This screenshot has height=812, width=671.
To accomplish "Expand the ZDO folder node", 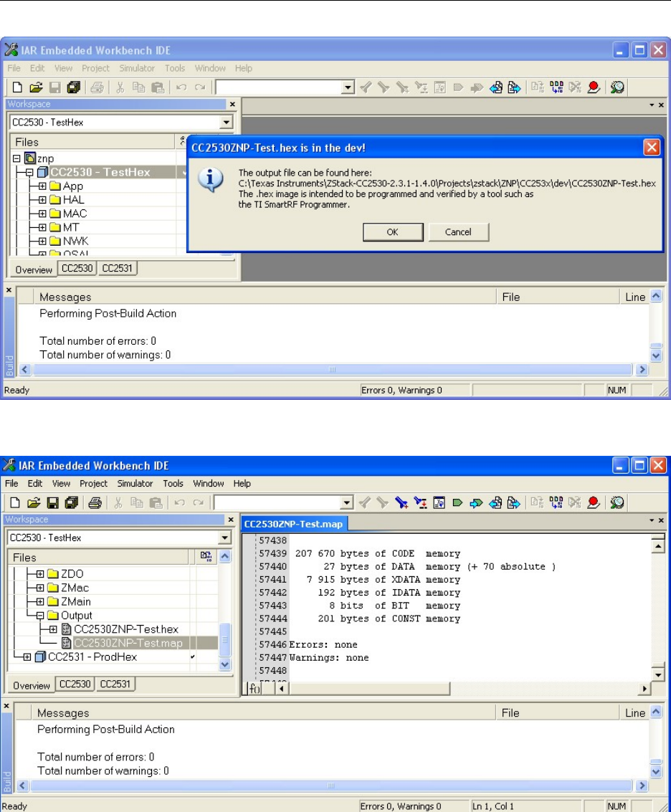I will coord(40,574).
